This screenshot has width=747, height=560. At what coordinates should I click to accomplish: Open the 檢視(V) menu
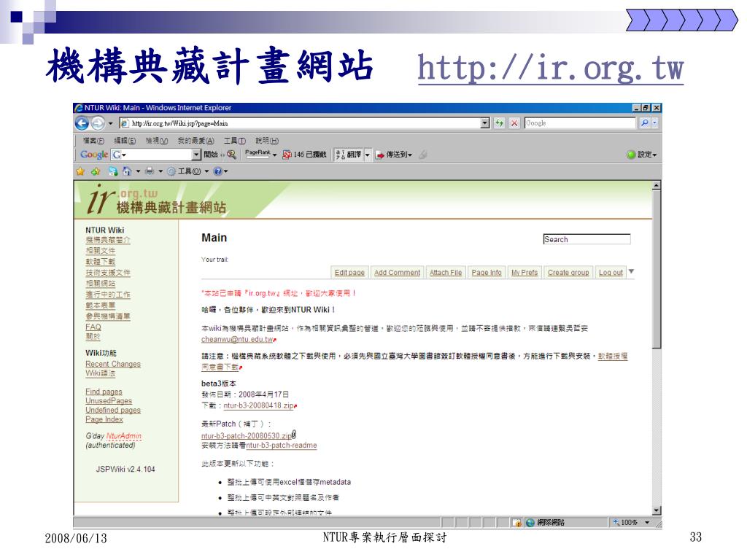156,141
